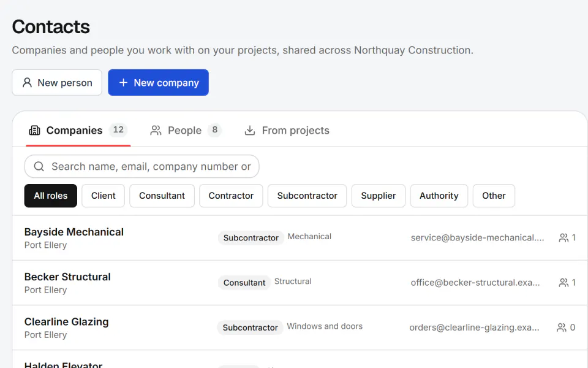The width and height of the screenshot is (588, 368).
Task: Open the Bayside Mechanical company
Action: (x=300, y=238)
